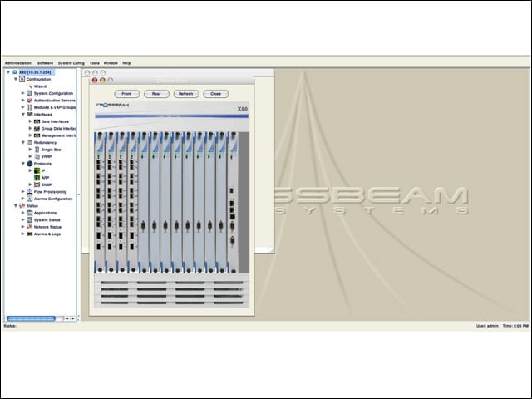Click the yellow minimize dot of chassis window
Viewport: 532px width, 399px height.
click(102, 81)
